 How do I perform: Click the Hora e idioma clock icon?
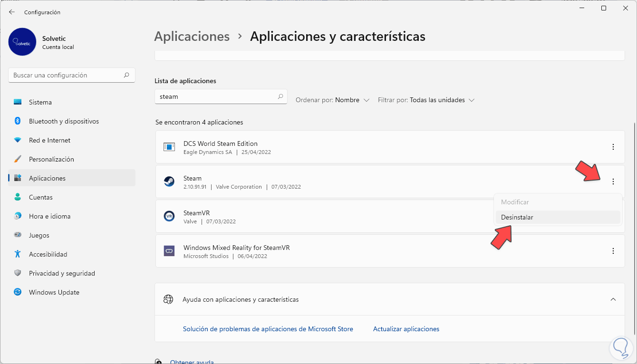point(18,216)
